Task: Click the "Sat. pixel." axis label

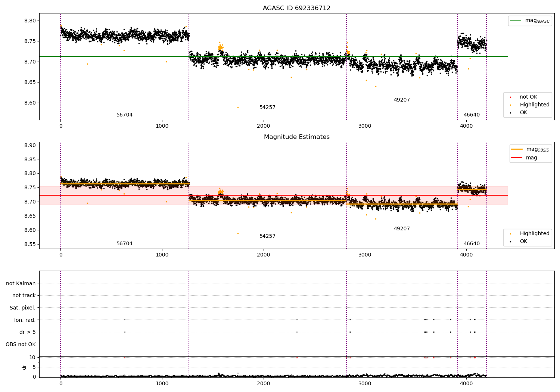Action: (22, 308)
